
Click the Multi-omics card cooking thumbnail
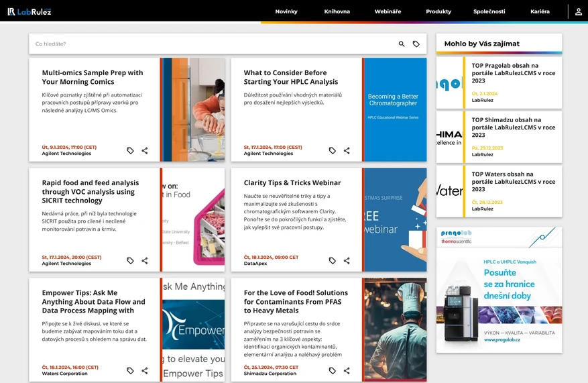tap(194, 109)
